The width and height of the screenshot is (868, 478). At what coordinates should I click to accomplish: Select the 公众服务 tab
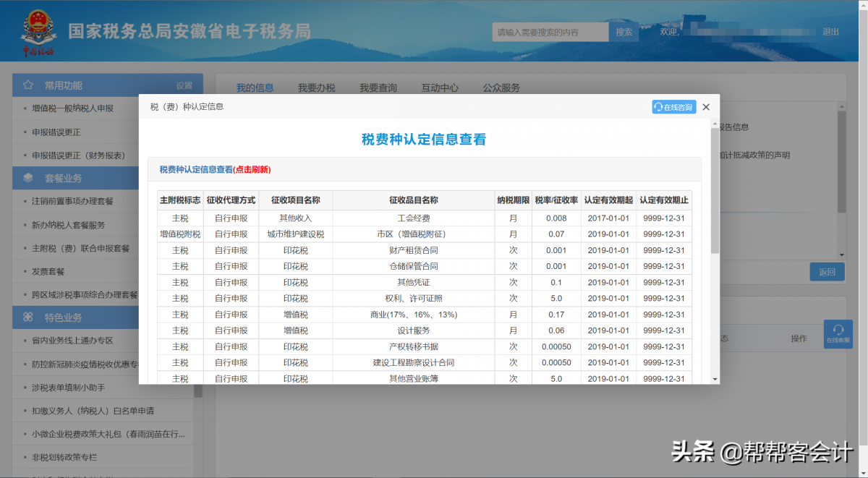(501, 88)
